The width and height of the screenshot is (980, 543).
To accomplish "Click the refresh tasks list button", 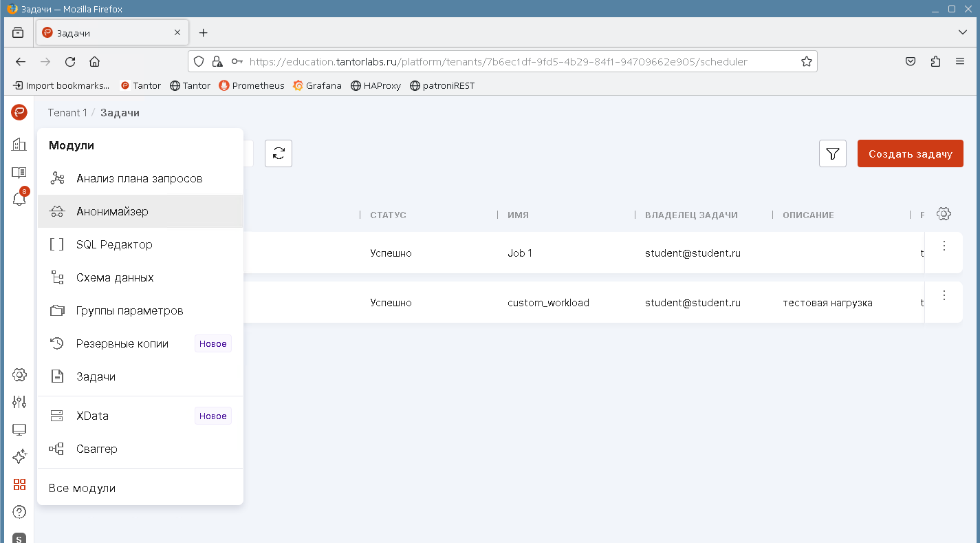I will click(x=279, y=153).
